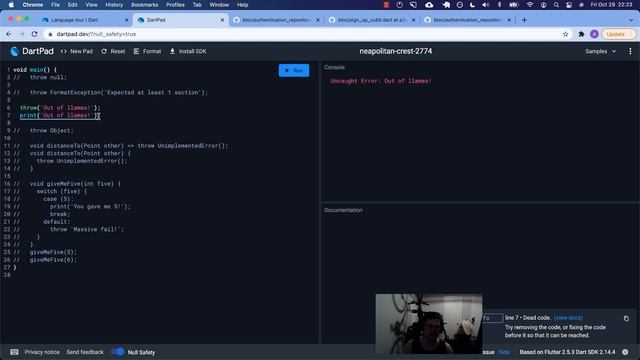Expand the Samples dropdown
Image resolution: width=640 pixels, height=360 pixels.
[x=600, y=51]
